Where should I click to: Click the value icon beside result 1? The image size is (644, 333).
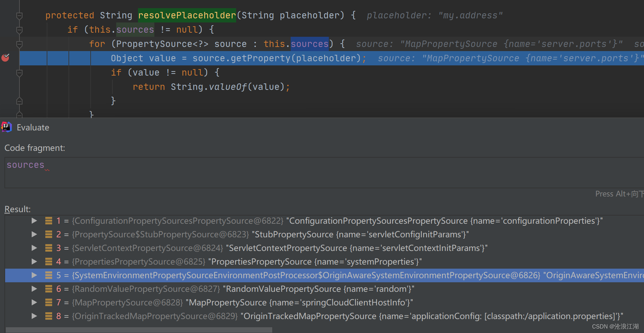48,221
